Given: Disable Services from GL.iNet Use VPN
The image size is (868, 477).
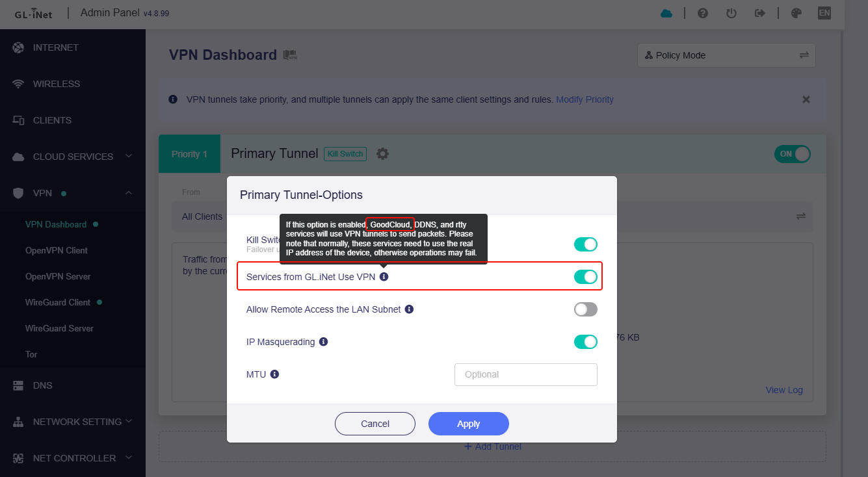Looking at the screenshot, I should 585,277.
